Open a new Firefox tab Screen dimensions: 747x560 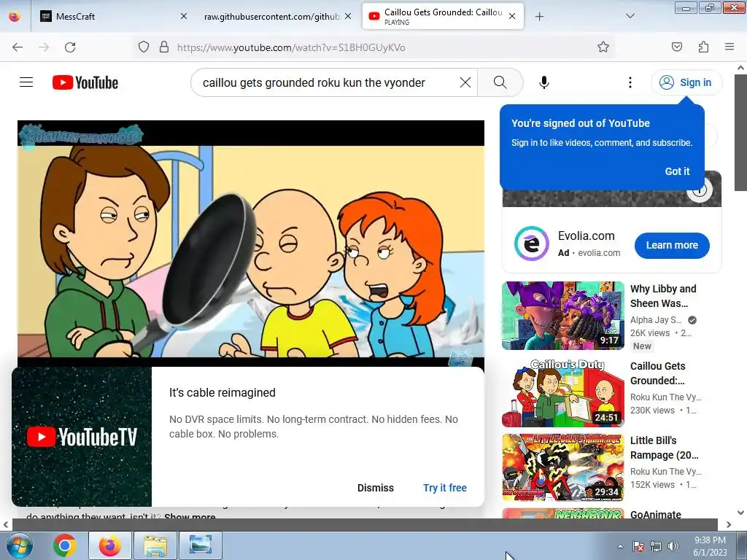pos(539,17)
